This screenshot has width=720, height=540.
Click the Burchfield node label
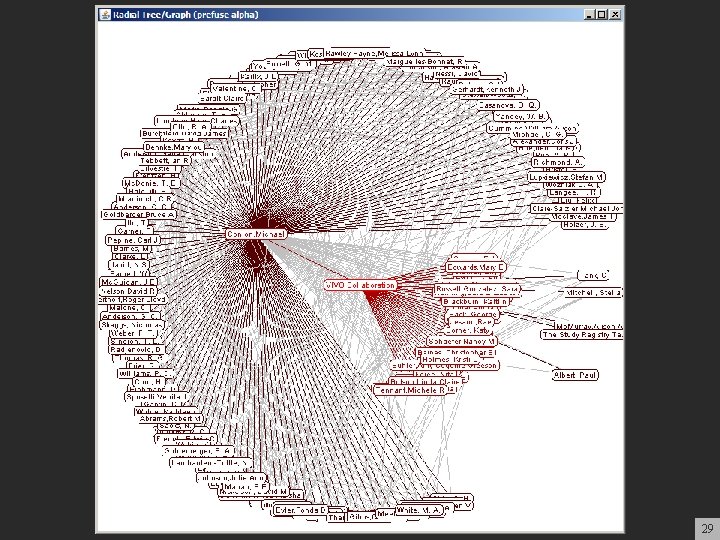(185, 134)
